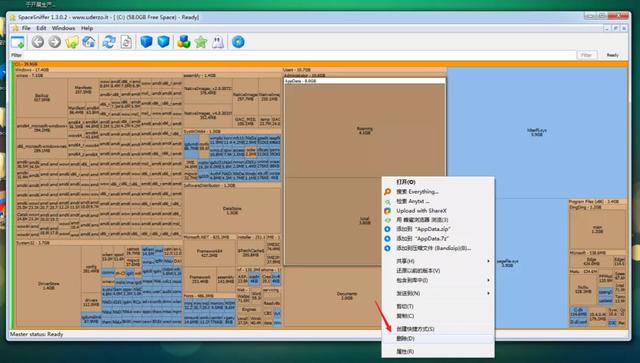The width and height of the screenshot is (640, 363).
Task: Click the second blue cube detail icon
Action: click(x=163, y=42)
